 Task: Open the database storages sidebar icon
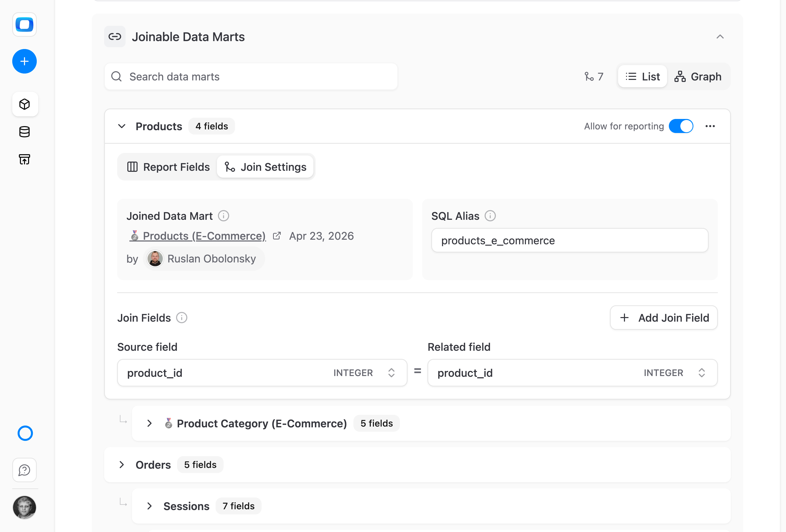coord(24,132)
